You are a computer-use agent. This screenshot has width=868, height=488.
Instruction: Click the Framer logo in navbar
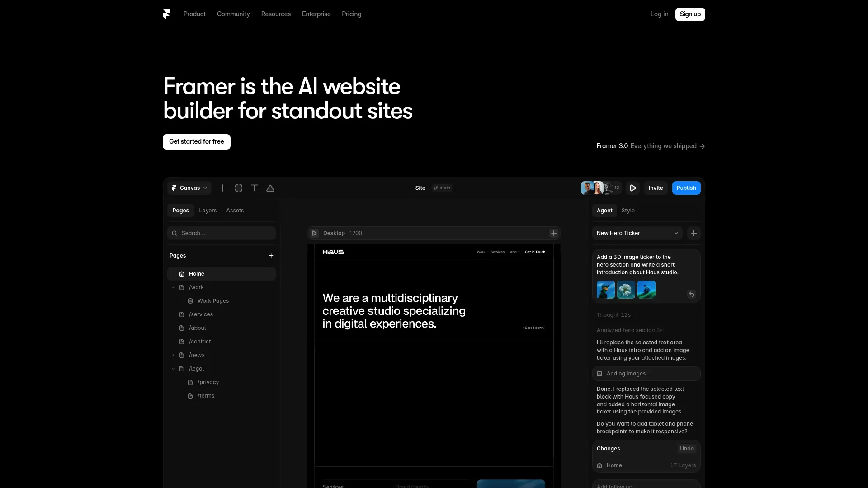point(166,14)
